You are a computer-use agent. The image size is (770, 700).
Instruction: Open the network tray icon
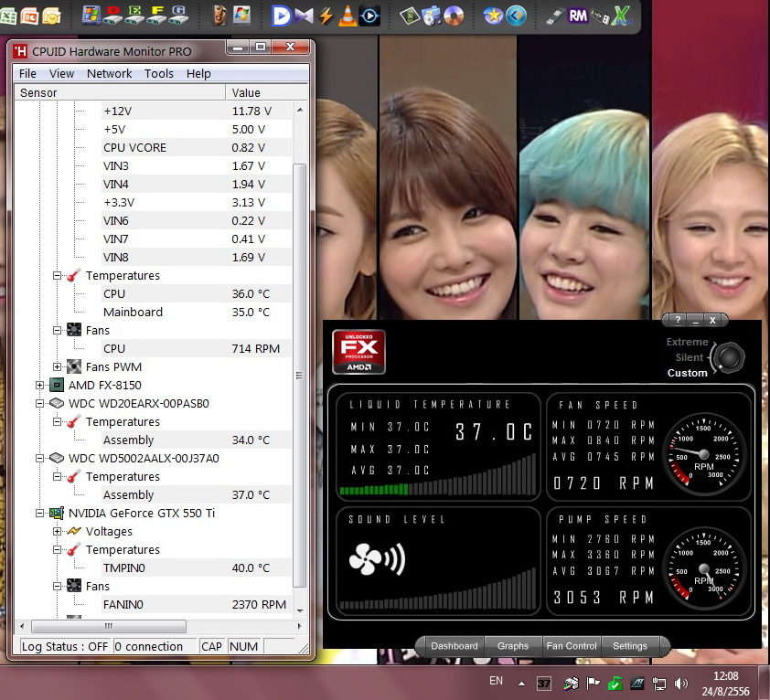[x=659, y=683]
